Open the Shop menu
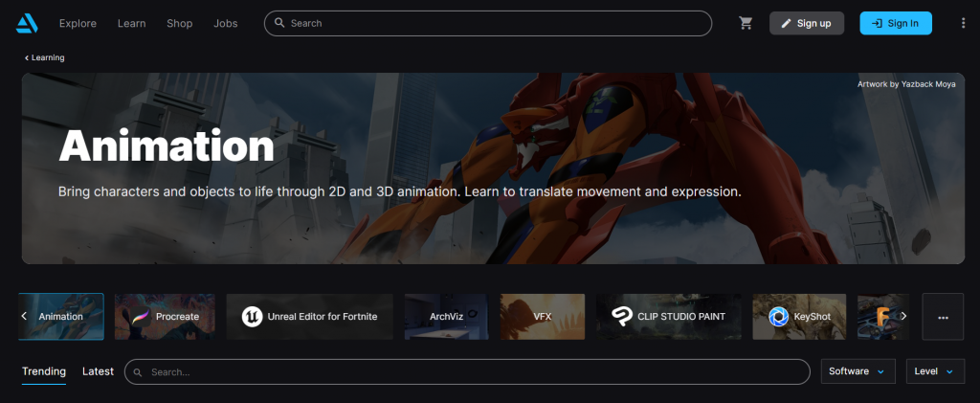Viewport: 980px width, 403px height. (x=179, y=23)
